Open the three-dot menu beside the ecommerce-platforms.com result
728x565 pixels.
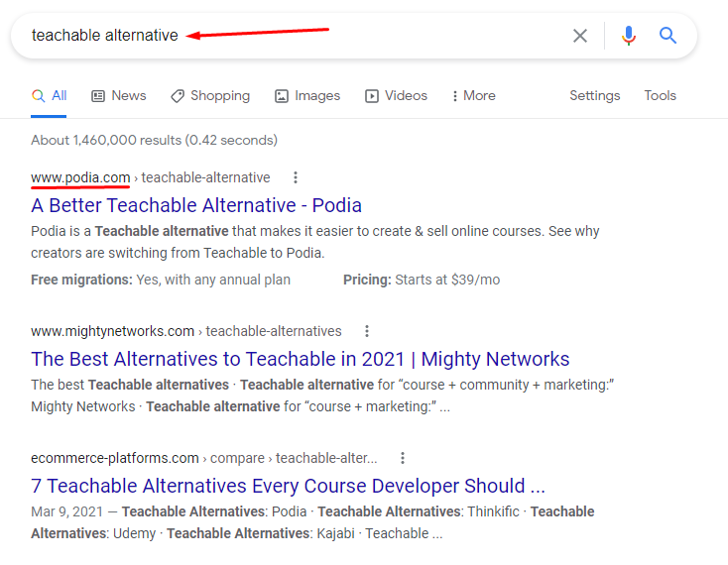click(403, 458)
